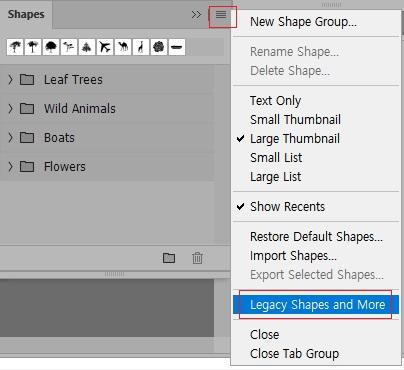Select the Flowers group label
This screenshot has width=404, height=370.
click(64, 166)
